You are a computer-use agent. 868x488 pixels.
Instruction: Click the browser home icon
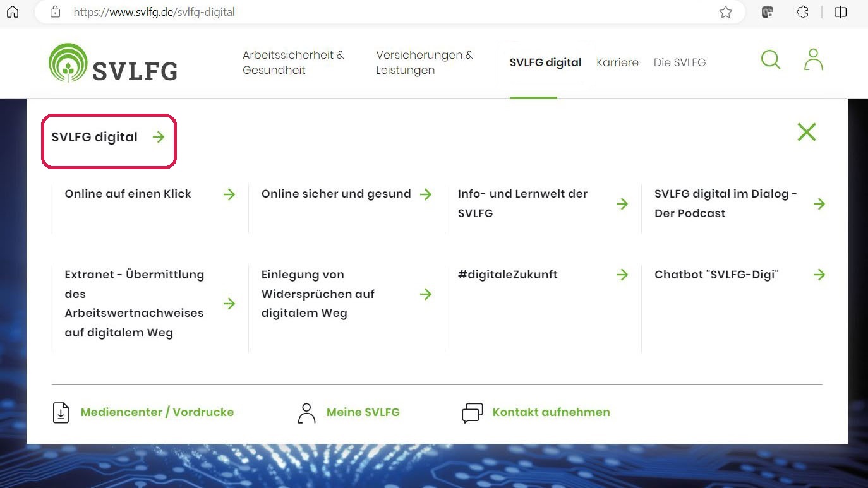coord(13,12)
